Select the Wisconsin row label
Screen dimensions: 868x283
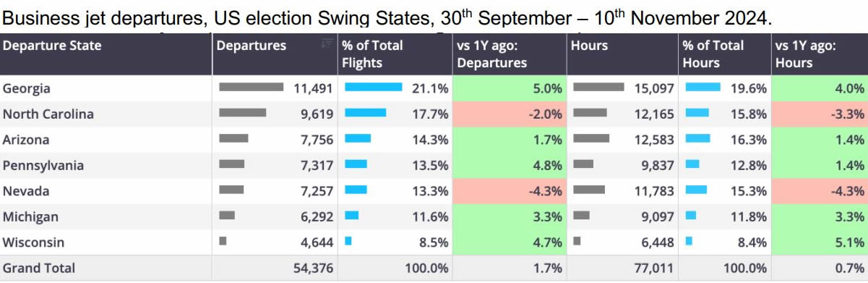[33, 242]
